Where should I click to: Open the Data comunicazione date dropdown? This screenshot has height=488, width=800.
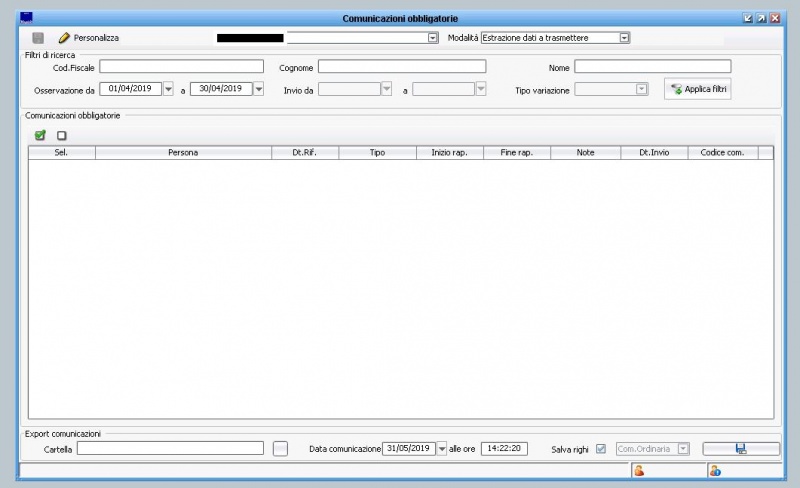coord(442,449)
